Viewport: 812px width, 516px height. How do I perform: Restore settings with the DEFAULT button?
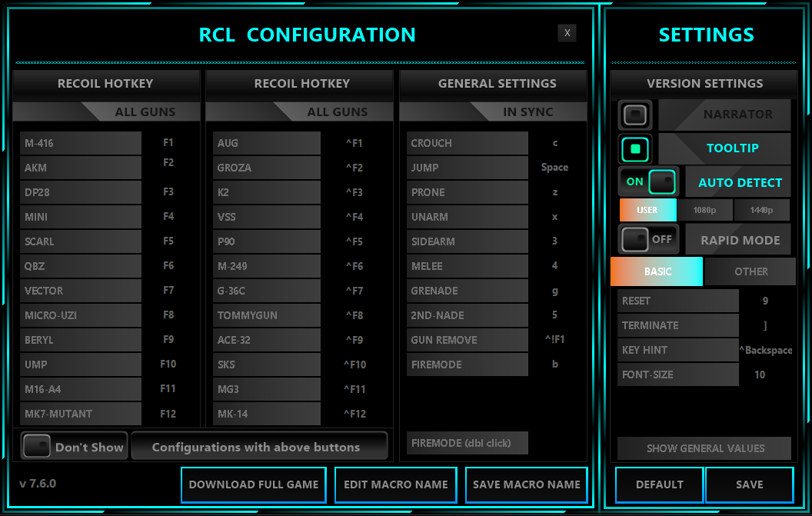(x=659, y=484)
